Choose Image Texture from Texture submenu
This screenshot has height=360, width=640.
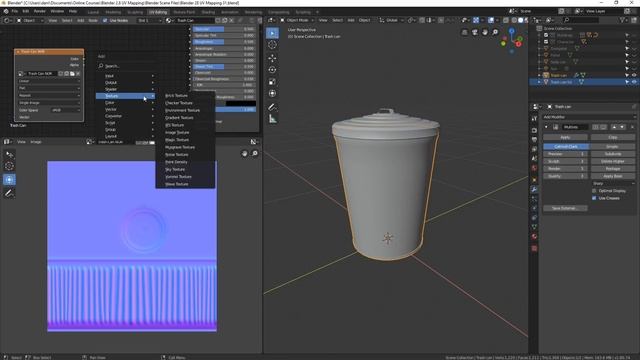[x=177, y=133]
